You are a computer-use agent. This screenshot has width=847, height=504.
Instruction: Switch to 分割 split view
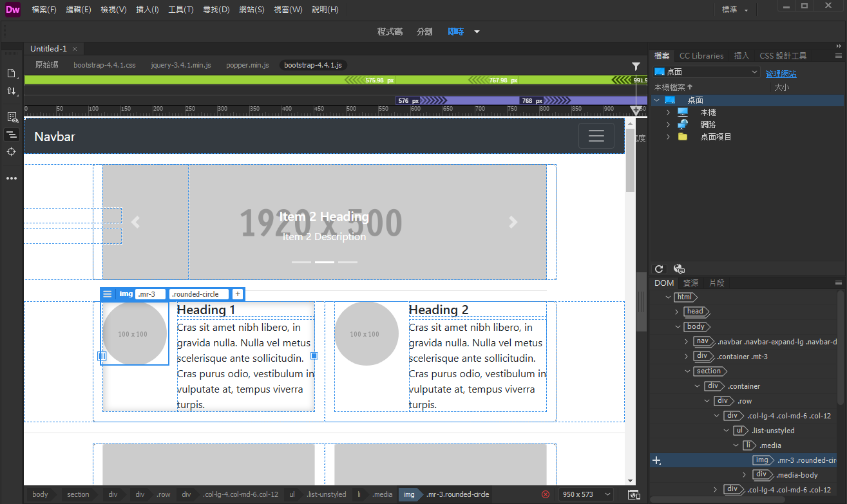pyautogui.click(x=424, y=32)
